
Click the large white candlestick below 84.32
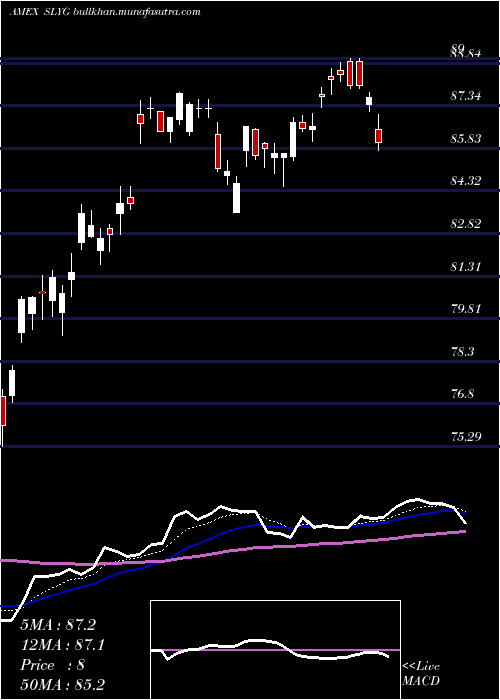(236, 197)
